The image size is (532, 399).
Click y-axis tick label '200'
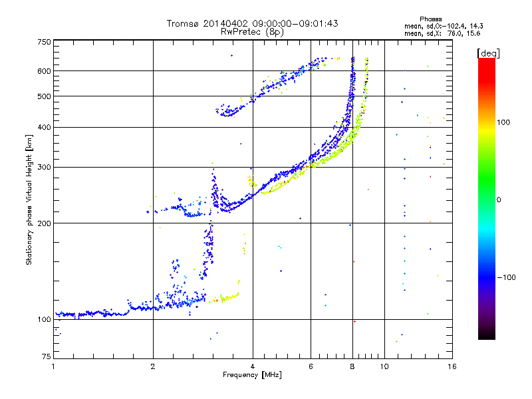pyautogui.click(x=45, y=223)
